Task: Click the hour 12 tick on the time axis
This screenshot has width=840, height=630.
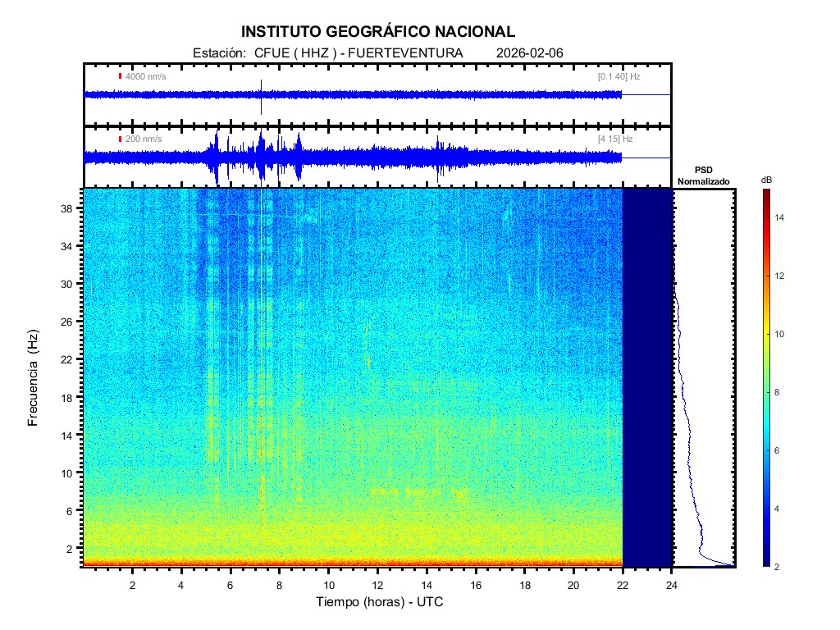Action: (x=377, y=585)
